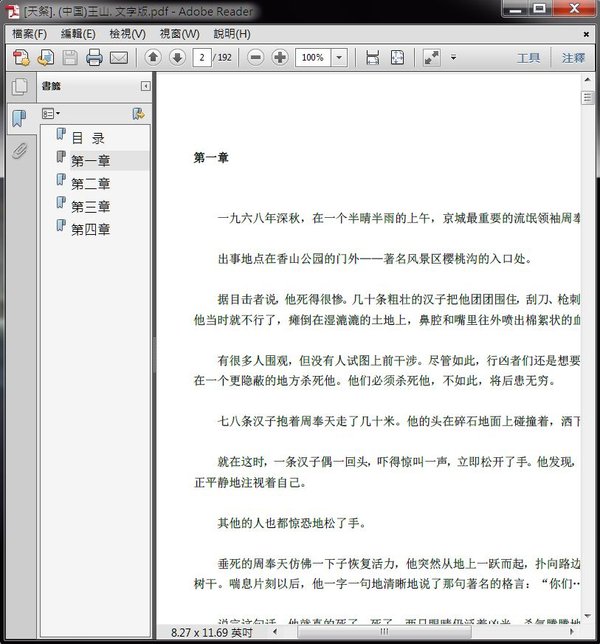Click the vertical scrollbar up arrow
Image resolution: width=600 pixels, height=644 pixels.
click(587, 80)
